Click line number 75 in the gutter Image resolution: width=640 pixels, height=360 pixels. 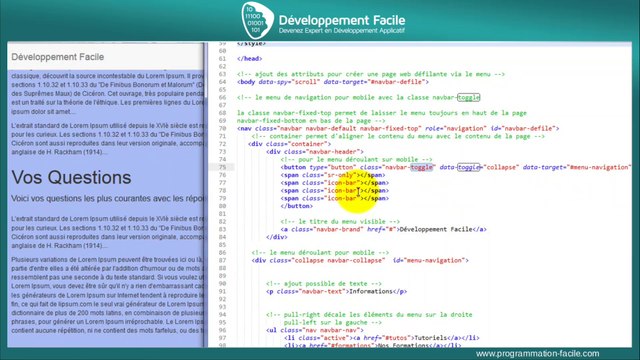click(x=222, y=167)
